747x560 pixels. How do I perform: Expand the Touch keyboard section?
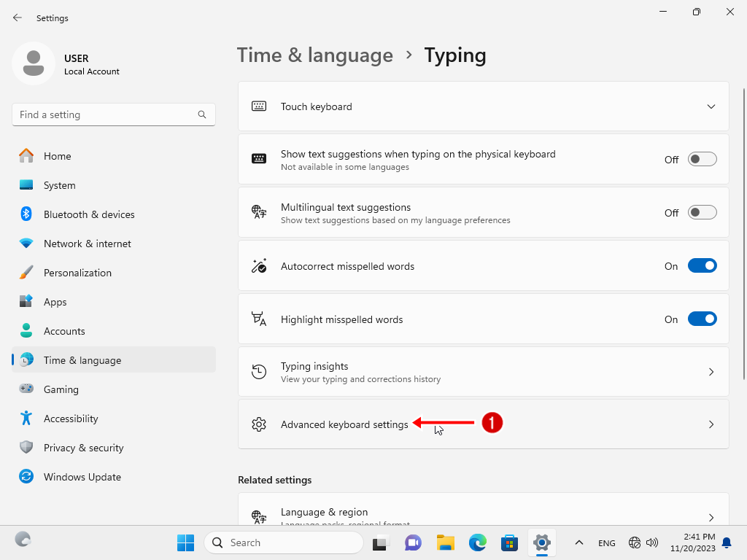point(711,106)
